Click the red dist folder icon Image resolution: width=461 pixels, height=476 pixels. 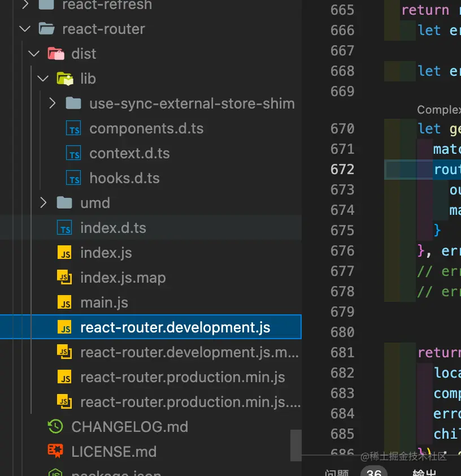tap(56, 54)
